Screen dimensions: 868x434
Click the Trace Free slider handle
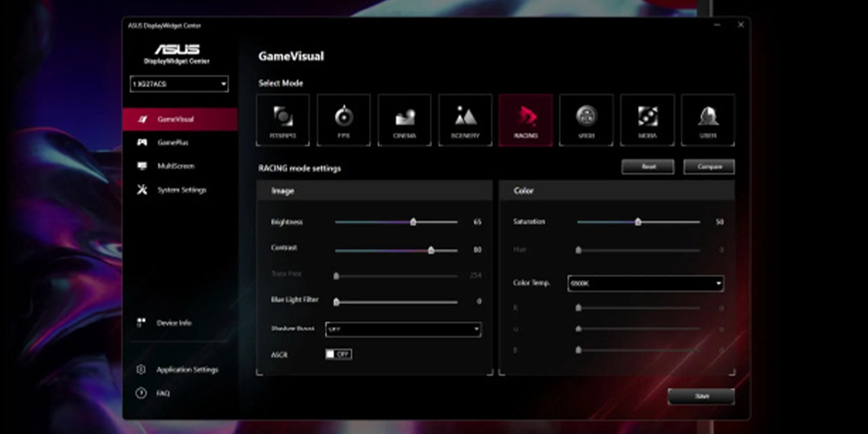pyautogui.click(x=336, y=276)
